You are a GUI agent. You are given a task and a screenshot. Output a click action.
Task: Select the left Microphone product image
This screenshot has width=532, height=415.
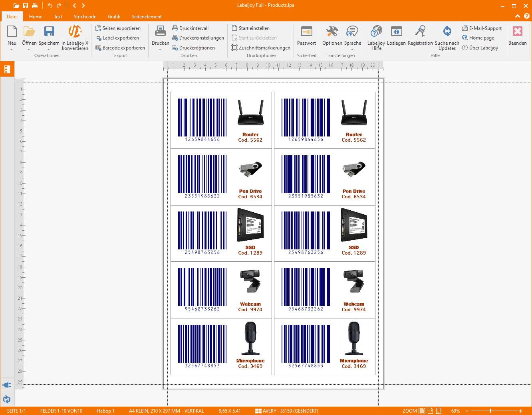tap(250, 339)
